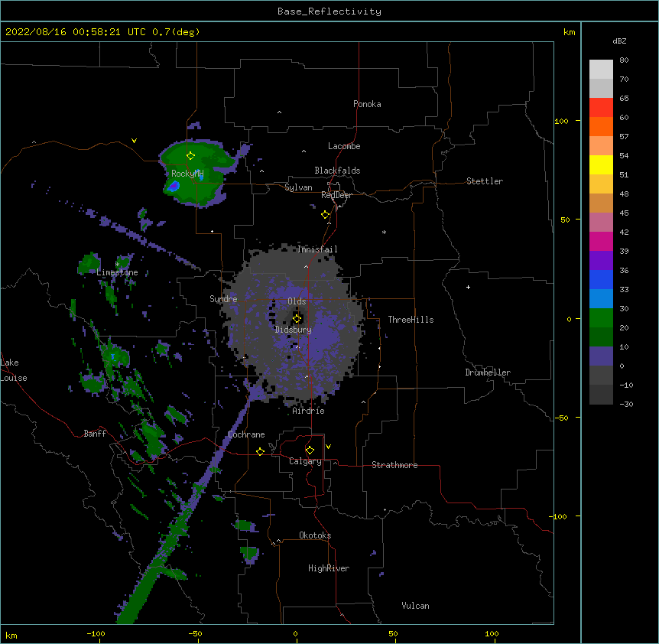Click the Lacombe city label
This screenshot has width=659, height=644.
pos(344,146)
